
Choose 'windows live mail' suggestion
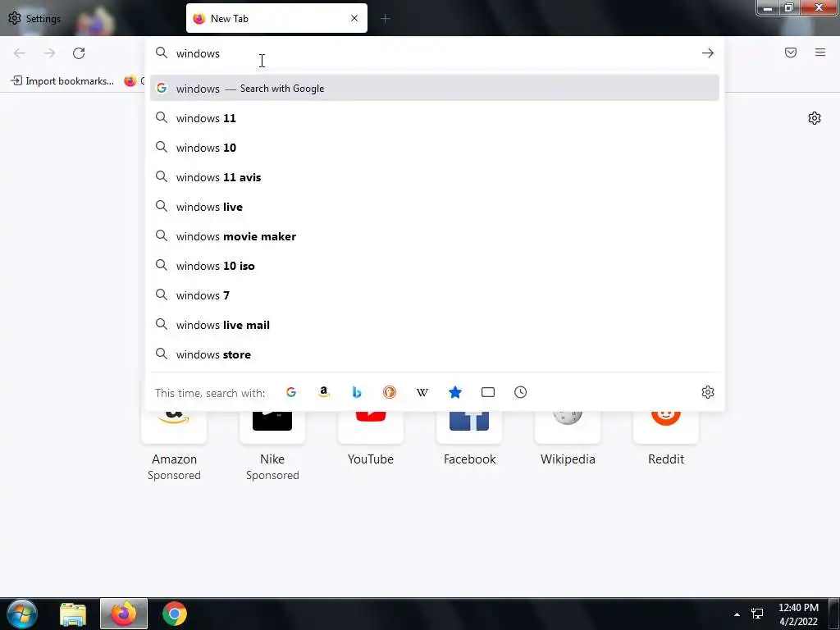coord(435,325)
